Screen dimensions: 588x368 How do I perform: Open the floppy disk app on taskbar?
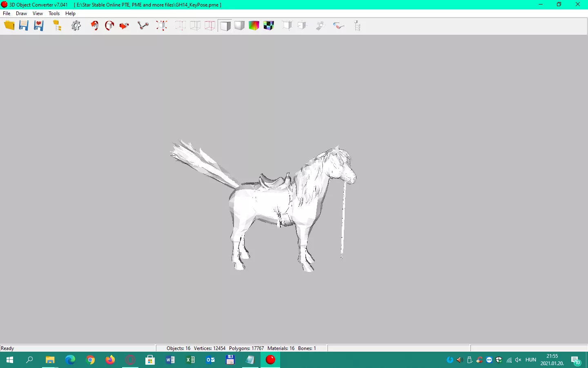pyautogui.click(x=230, y=360)
